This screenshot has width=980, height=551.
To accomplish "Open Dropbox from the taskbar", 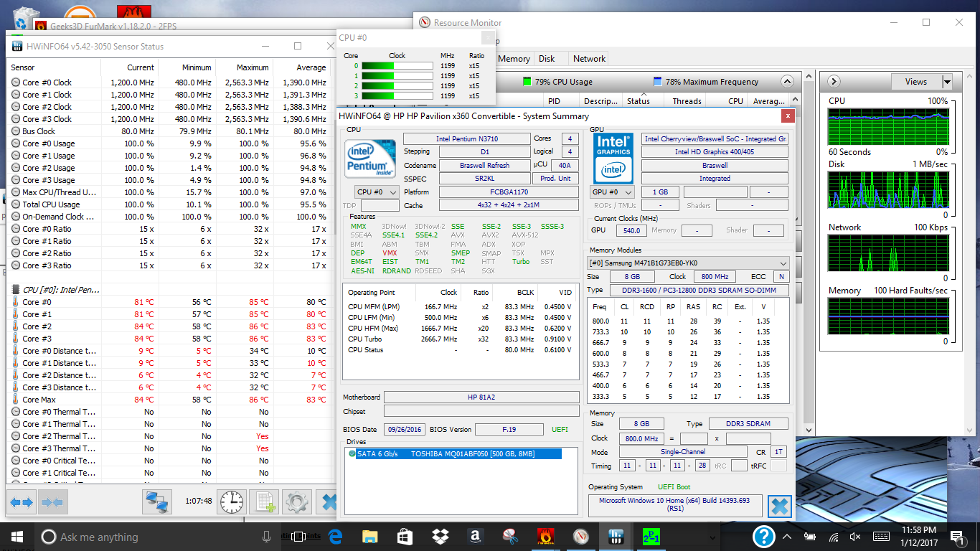I will point(440,536).
